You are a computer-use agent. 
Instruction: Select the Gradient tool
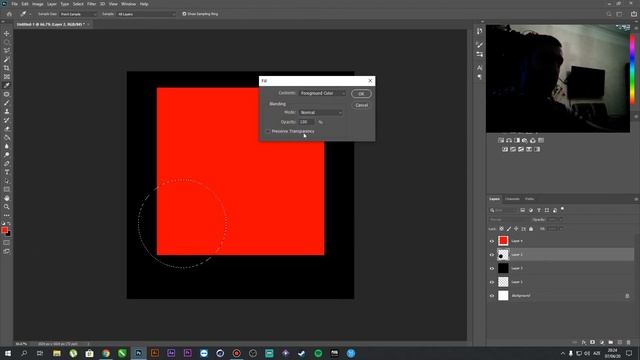point(7,138)
